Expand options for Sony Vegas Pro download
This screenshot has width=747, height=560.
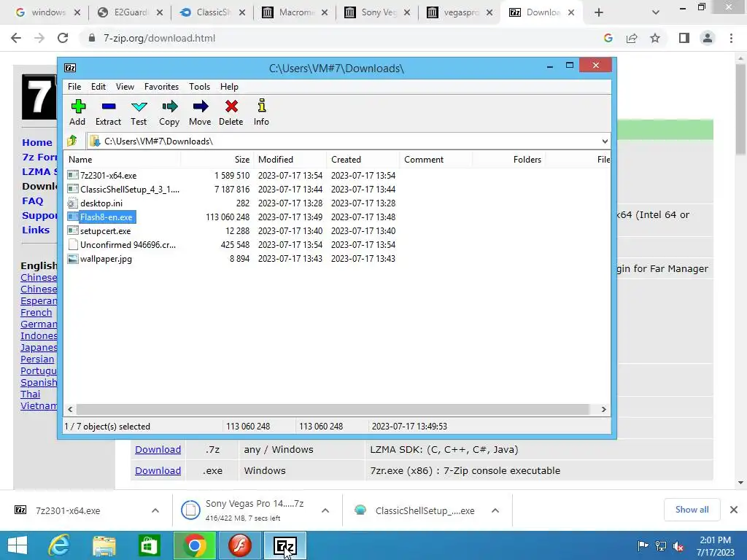coord(325,510)
